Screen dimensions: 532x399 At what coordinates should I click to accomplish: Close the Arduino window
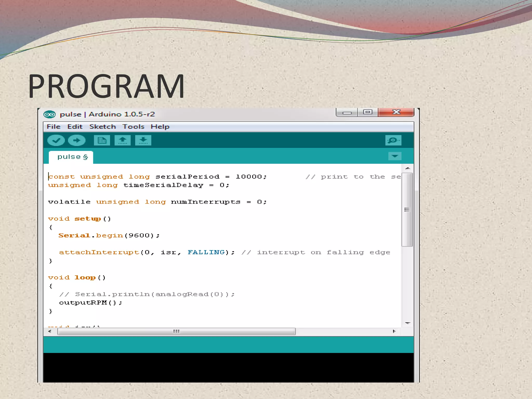396,112
